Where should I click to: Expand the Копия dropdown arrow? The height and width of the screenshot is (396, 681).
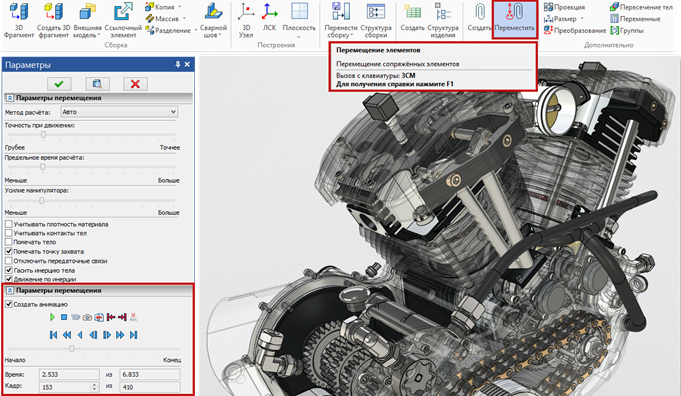(x=180, y=7)
